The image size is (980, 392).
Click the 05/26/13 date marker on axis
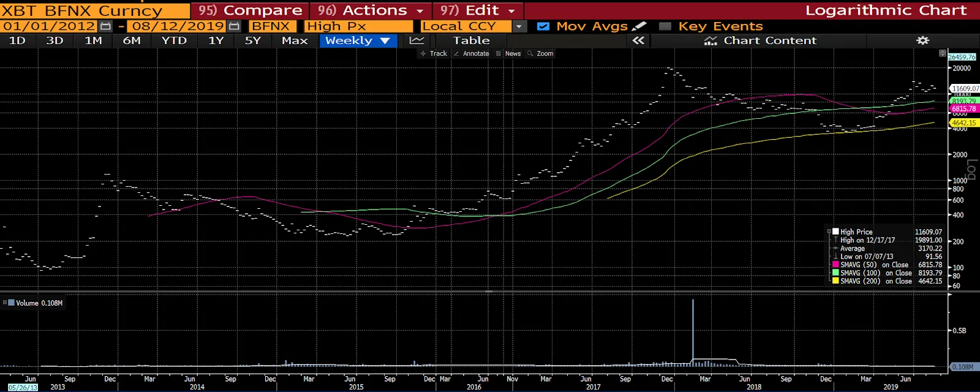click(23, 388)
